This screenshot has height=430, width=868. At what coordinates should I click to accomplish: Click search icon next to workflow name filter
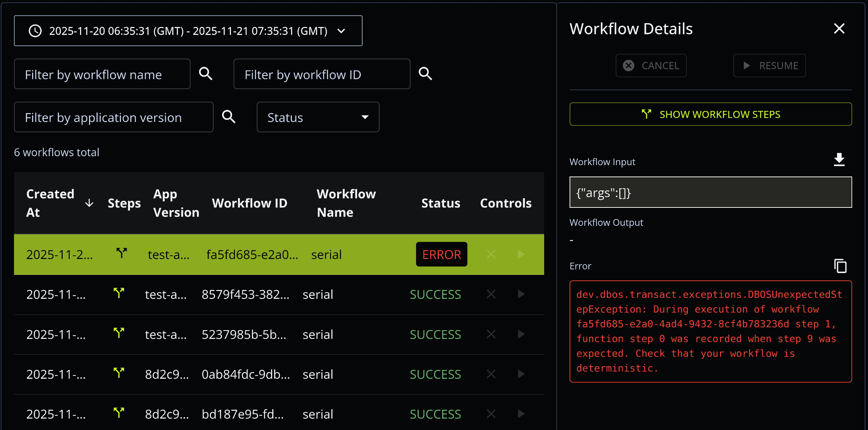point(205,74)
